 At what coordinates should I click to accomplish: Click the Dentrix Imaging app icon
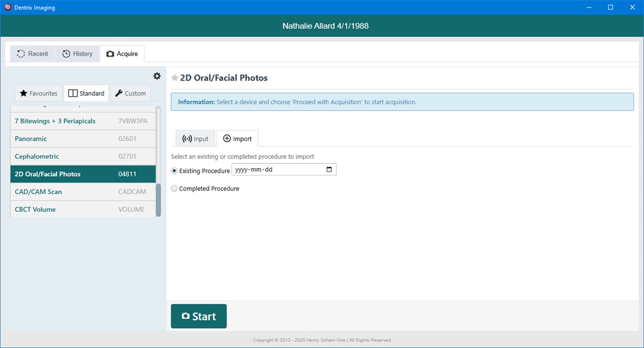point(8,7)
